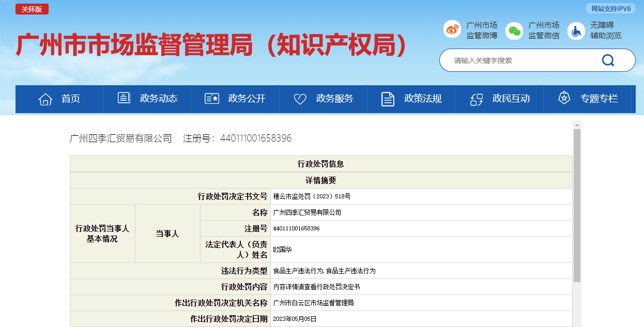Click the document icon beside 政务动态
Viewport: 644px width, 327px height.
coord(124,98)
